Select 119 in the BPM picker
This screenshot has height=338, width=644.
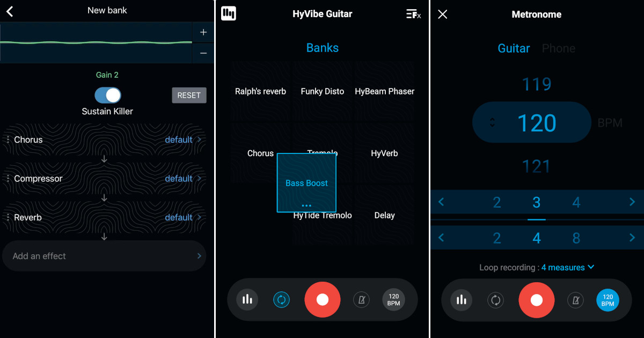pos(537,84)
